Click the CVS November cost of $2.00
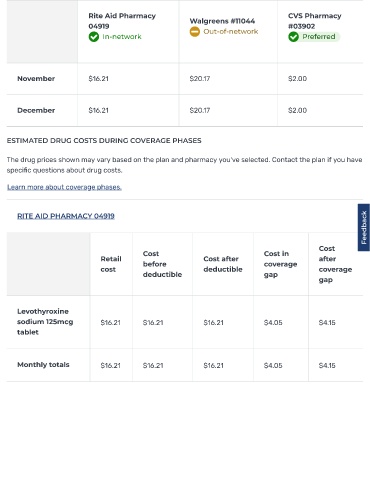Viewport: 370px width, 480px height. tap(297, 79)
